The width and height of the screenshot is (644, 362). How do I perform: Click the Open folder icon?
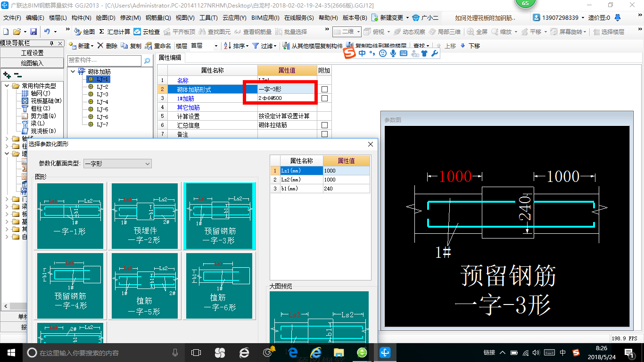17,32
